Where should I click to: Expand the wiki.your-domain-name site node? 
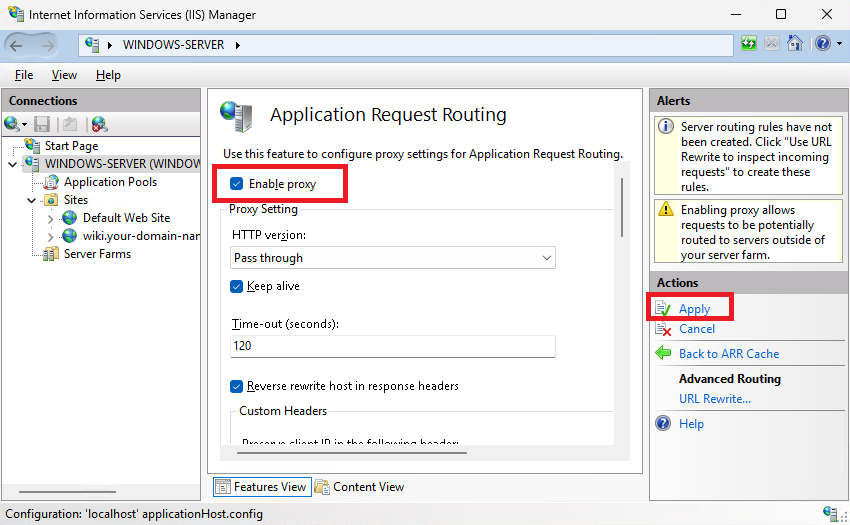tap(50, 237)
